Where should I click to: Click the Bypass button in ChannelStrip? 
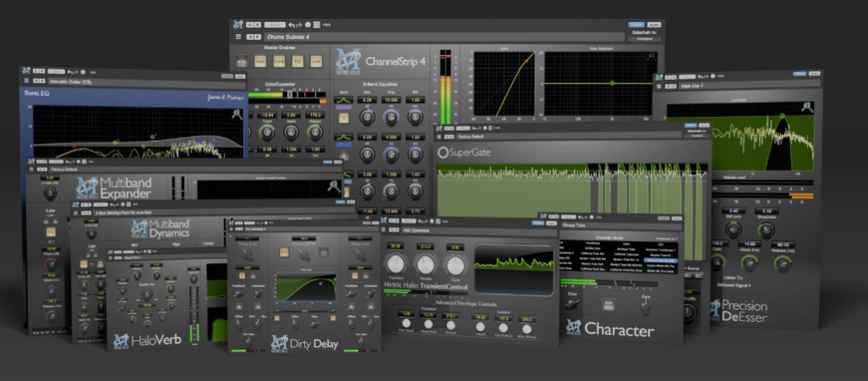pos(654,25)
